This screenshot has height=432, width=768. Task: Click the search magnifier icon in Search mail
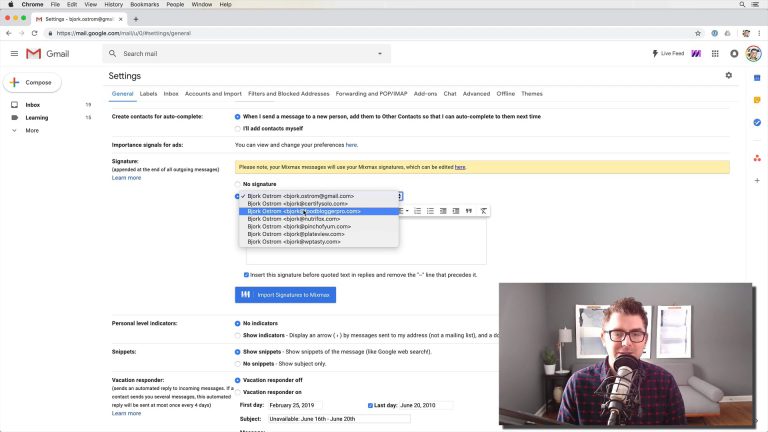point(113,53)
